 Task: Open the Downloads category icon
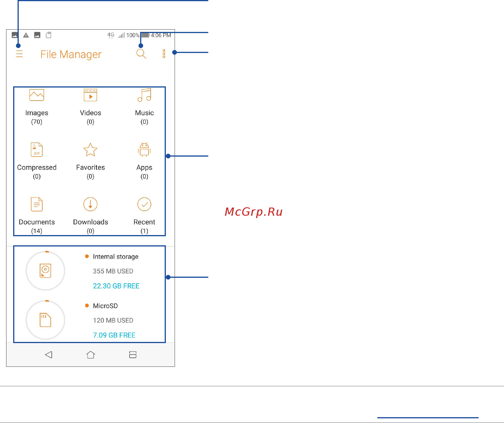[90, 204]
